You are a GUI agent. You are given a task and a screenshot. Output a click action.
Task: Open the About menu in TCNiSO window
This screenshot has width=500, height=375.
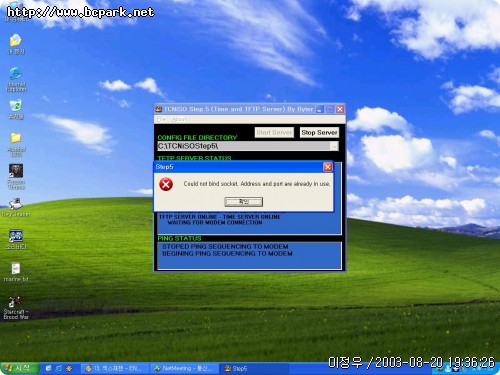coord(179,119)
